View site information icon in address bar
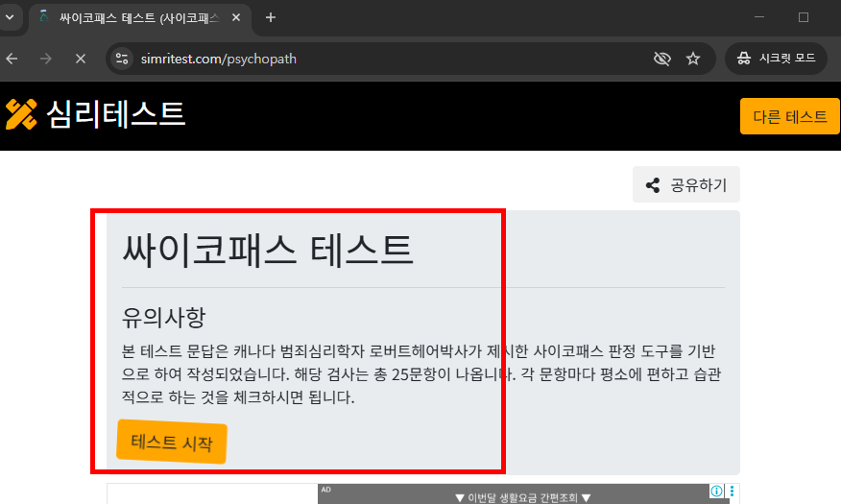This screenshot has width=841, height=504. pyautogui.click(x=122, y=59)
